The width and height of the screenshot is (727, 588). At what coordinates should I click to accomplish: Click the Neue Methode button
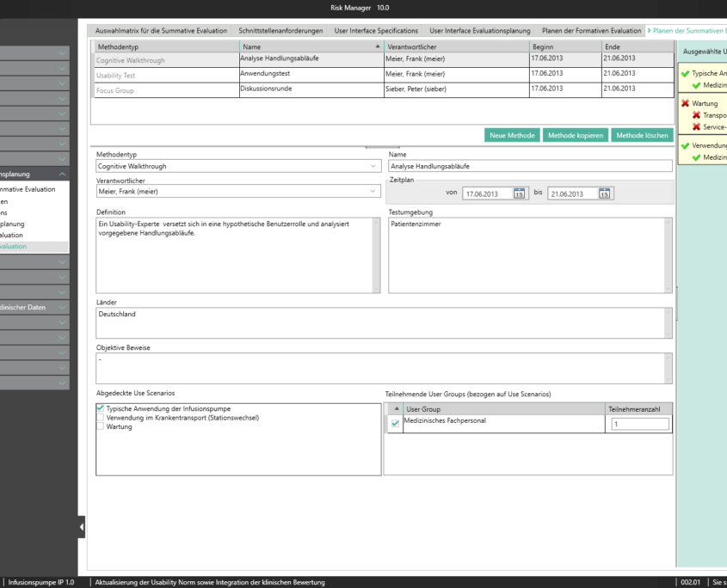pyautogui.click(x=512, y=135)
